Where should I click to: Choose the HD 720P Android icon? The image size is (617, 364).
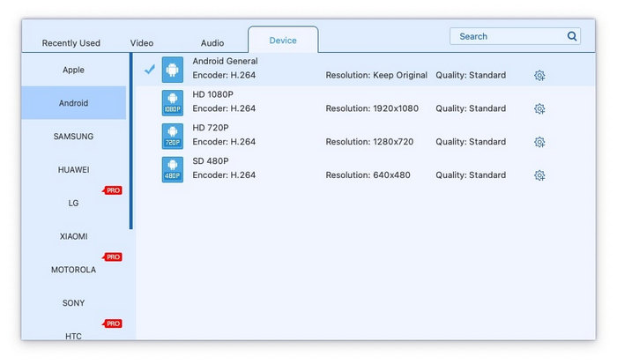pyautogui.click(x=173, y=136)
